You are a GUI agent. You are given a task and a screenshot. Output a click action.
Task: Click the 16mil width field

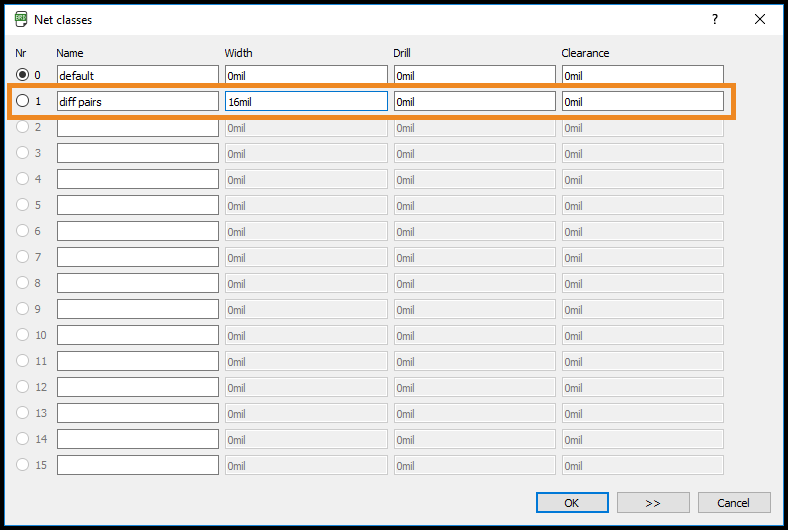click(305, 101)
